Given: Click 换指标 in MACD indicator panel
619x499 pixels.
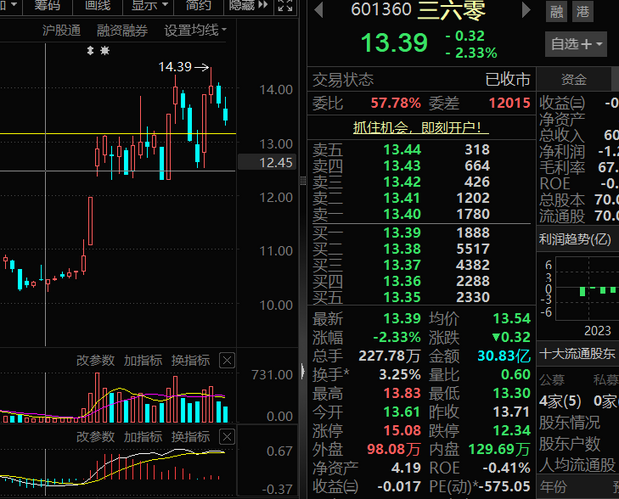Looking at the screenshot, I should pos(190,437).
